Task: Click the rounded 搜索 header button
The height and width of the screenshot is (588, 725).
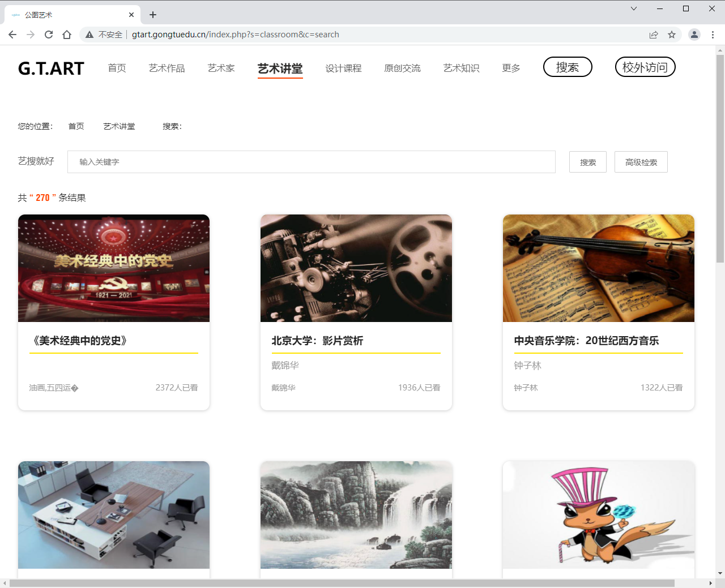Action: pyautogui.click(x=568, y=67)
